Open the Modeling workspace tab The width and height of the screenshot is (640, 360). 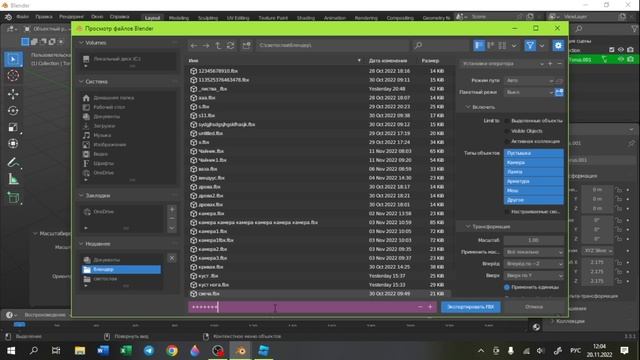[179, 18]
